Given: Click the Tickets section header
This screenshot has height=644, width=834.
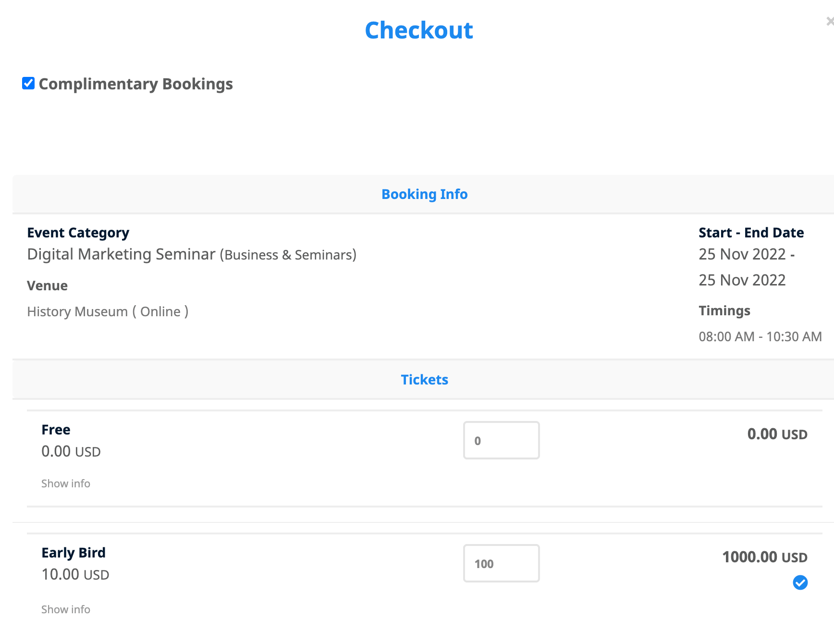Looking at the screenshot, I should (424, 379).
